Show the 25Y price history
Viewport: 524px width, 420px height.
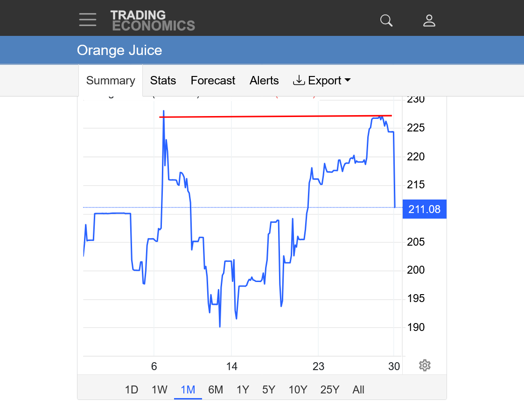pos(330,390)
